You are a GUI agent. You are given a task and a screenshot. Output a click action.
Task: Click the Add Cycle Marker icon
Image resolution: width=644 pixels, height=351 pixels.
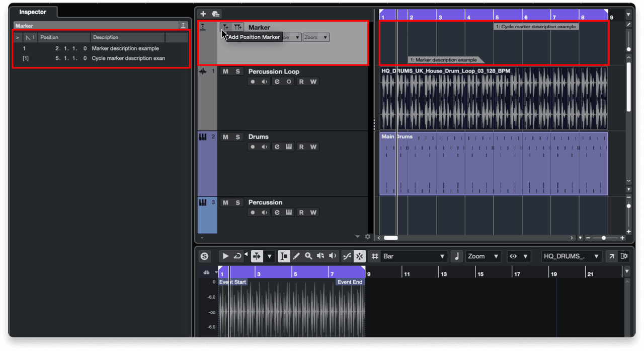237,27
